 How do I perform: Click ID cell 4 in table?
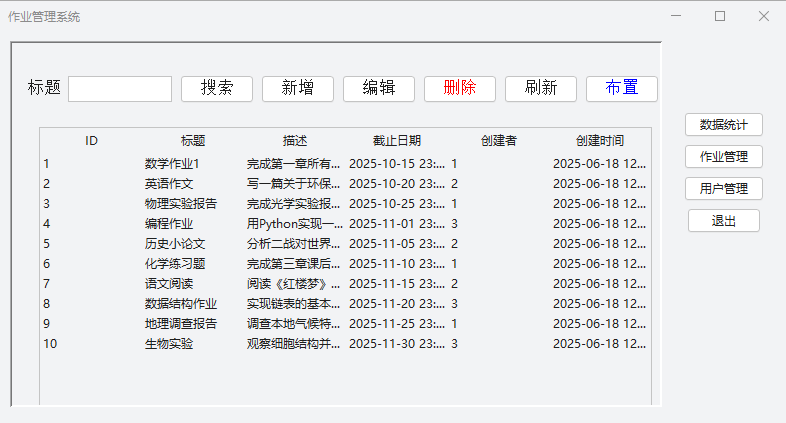[47, 224]
